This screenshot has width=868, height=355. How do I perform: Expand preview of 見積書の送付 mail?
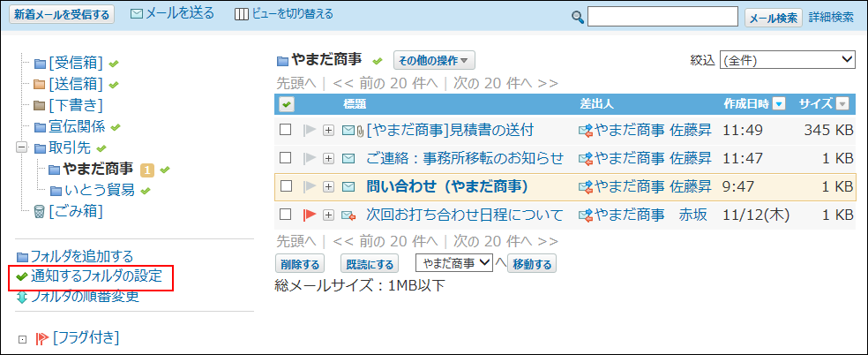coord(329,130)
